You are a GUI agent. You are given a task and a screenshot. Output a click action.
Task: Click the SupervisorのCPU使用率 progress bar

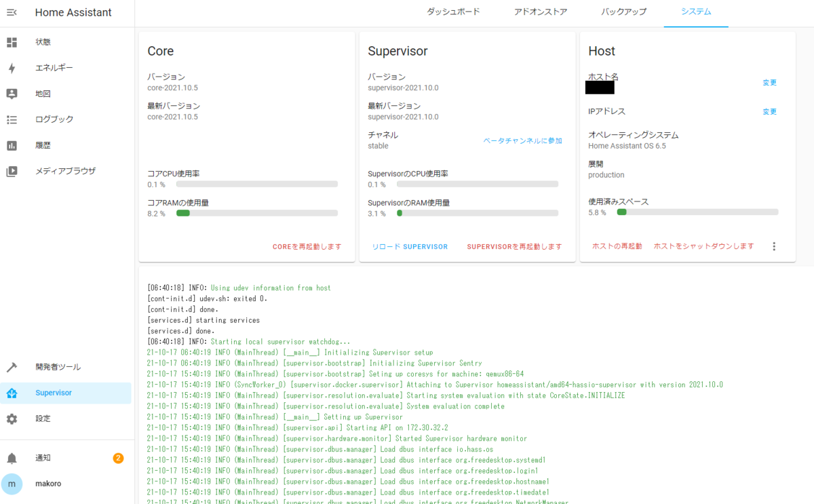[478, 184]
